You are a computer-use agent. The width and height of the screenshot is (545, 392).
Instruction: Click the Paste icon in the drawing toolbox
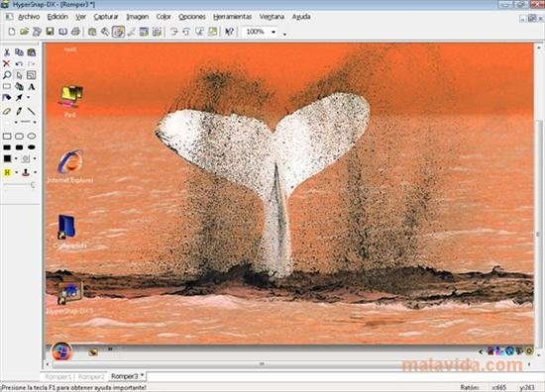[32, 52]
